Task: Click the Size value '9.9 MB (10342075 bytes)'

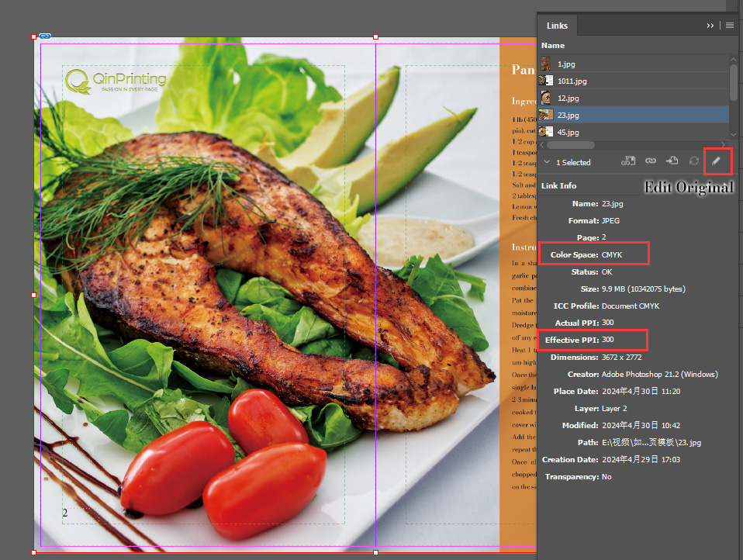Action: (x=644, y=289)
